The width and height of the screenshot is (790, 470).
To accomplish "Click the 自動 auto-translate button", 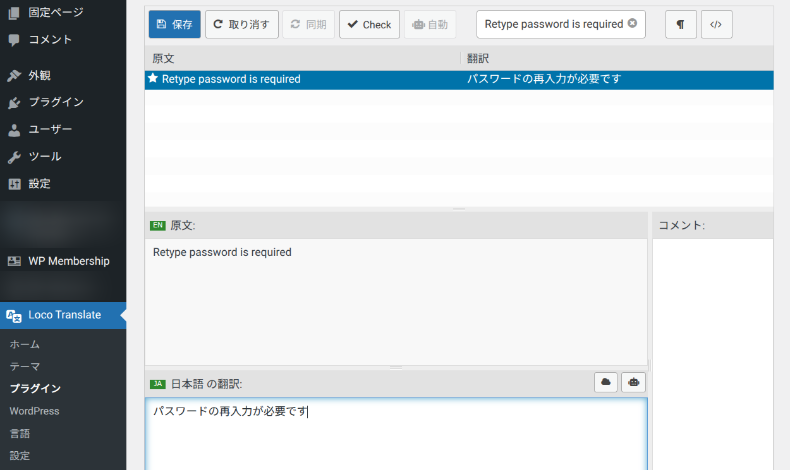I will [430, 24].
